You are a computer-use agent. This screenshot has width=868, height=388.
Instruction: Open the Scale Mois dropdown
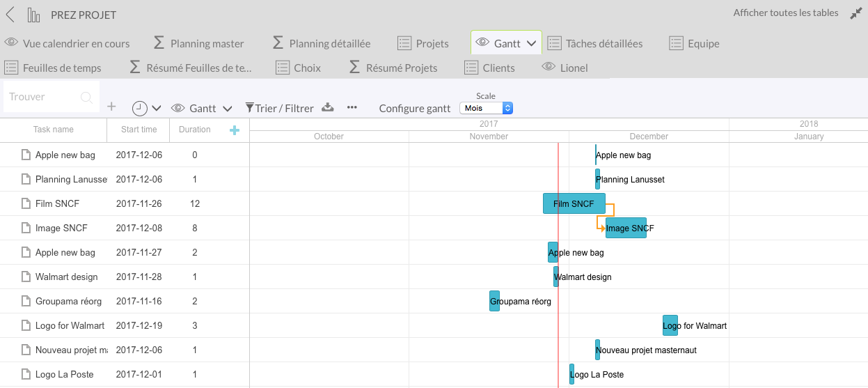click(x=486, y=108)
